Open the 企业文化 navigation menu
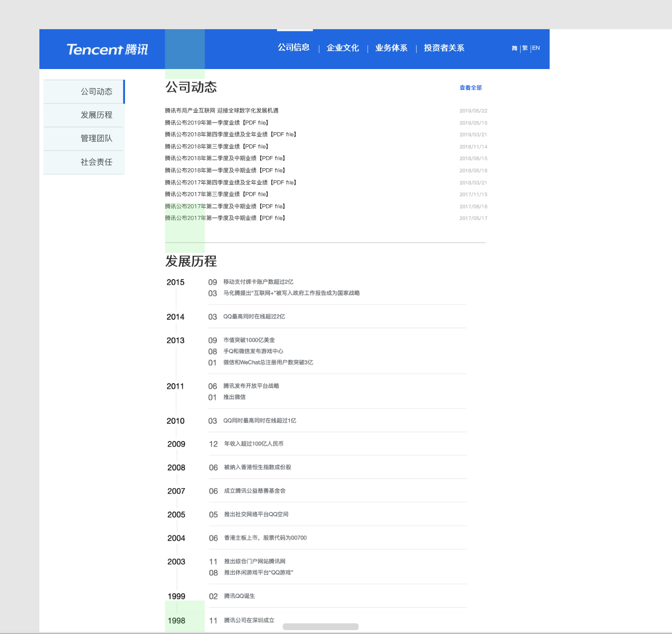The width and height of the screenshot is (672, 634). pyautogui.click(x=343, y=48)
